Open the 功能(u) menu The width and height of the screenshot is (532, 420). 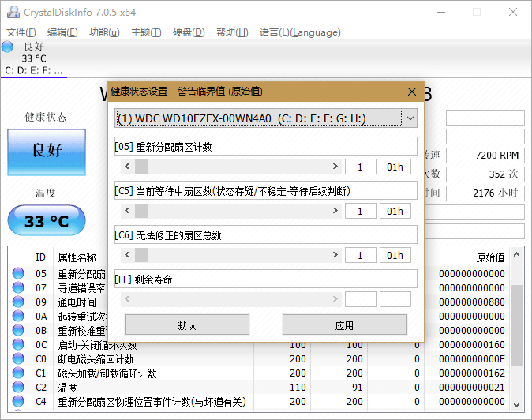point(104,32)
